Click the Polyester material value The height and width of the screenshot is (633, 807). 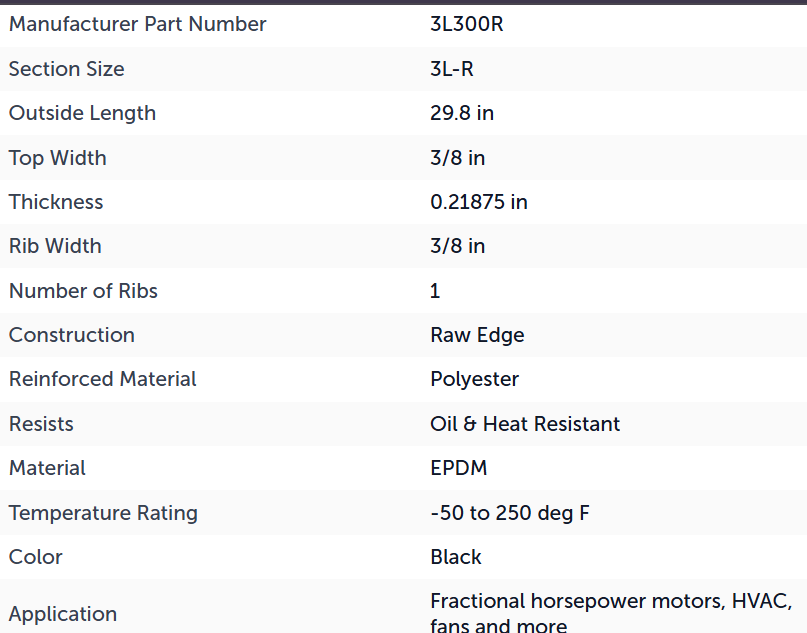tap(475, 379)
